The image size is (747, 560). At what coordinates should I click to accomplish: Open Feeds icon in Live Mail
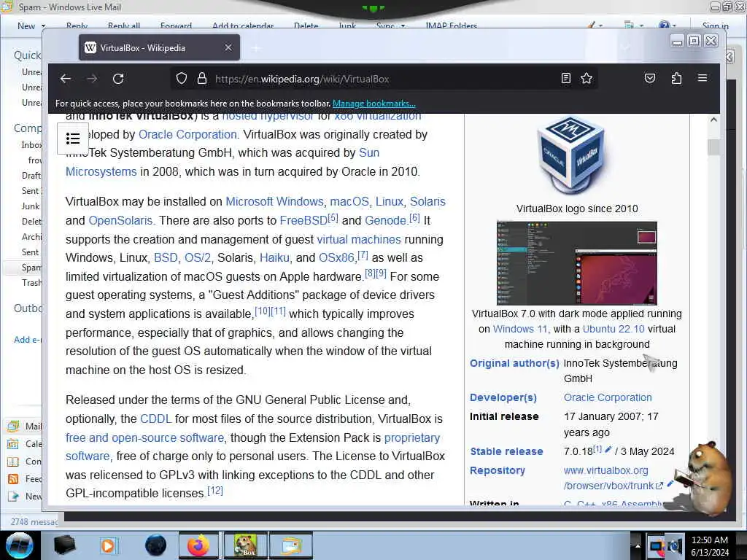[13, 479]
